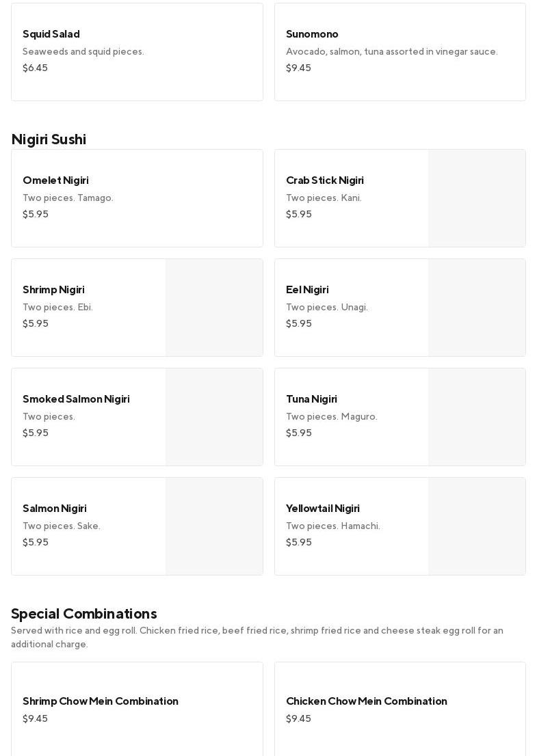Open the Crab Stick Nigiri title
This screenshot has width=537, height=756.
point(325,180)
